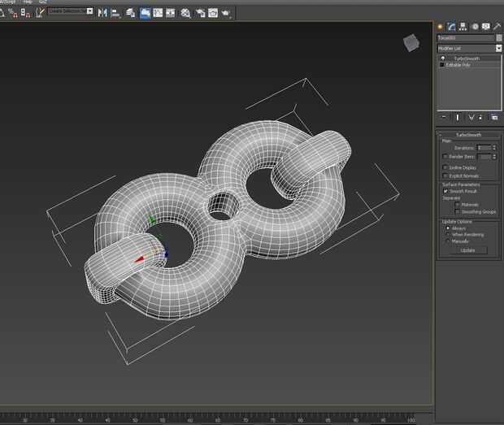
Task: Enable the Explicit Normals checkbox
Action: (x=445, y=175)
